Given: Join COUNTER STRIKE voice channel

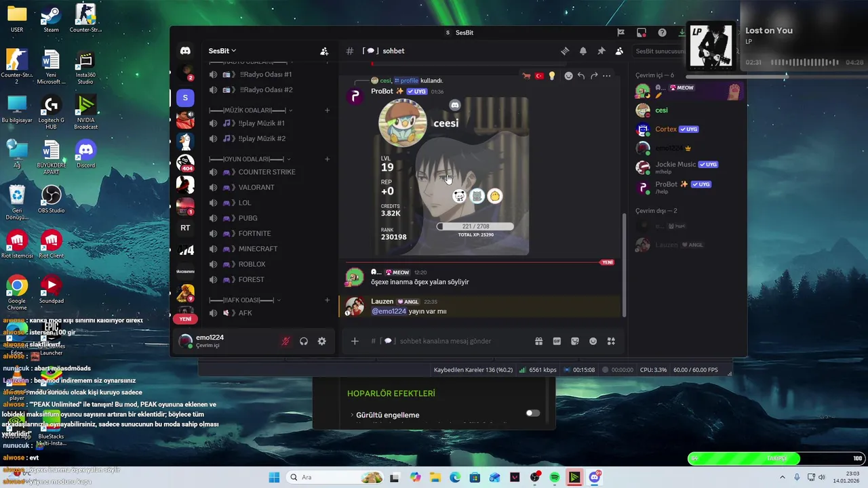Looking at the screenshot, I should click(x=268, y=172).
